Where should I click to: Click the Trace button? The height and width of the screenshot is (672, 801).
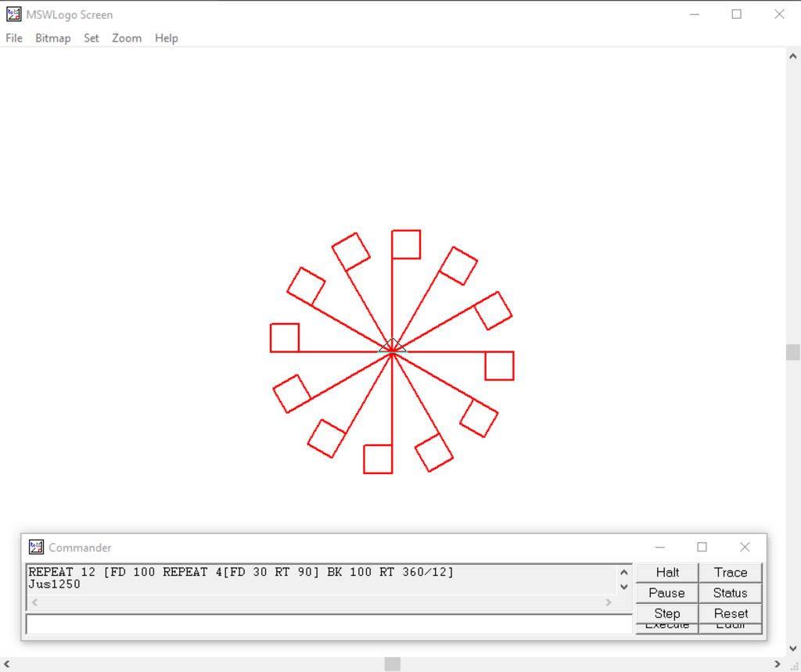click(731, 573)
